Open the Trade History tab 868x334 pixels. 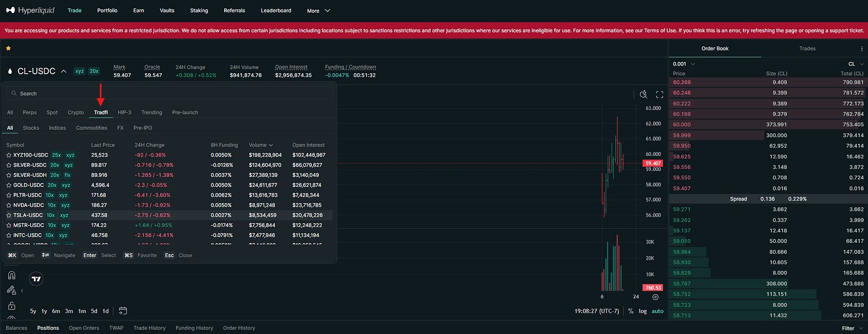pos(150,328)
